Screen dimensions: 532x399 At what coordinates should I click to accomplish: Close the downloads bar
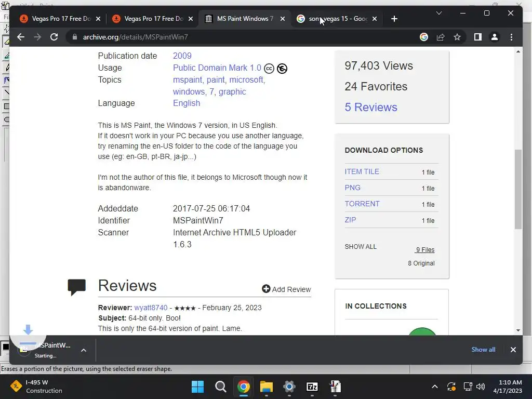(513, 350)
